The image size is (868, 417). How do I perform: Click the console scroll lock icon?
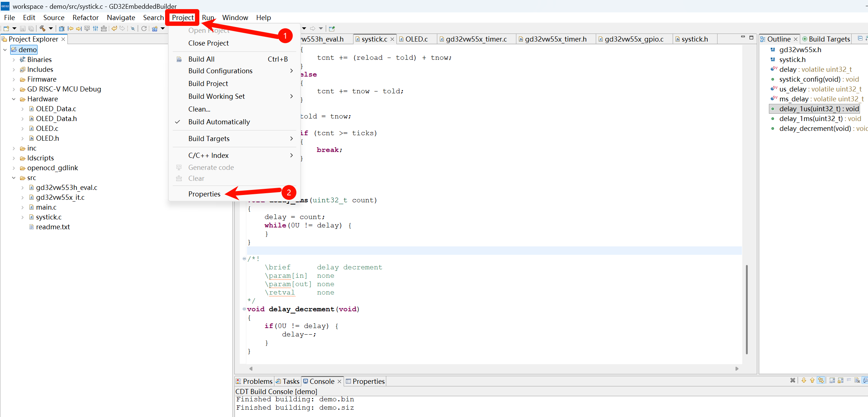tap(840, 381)
